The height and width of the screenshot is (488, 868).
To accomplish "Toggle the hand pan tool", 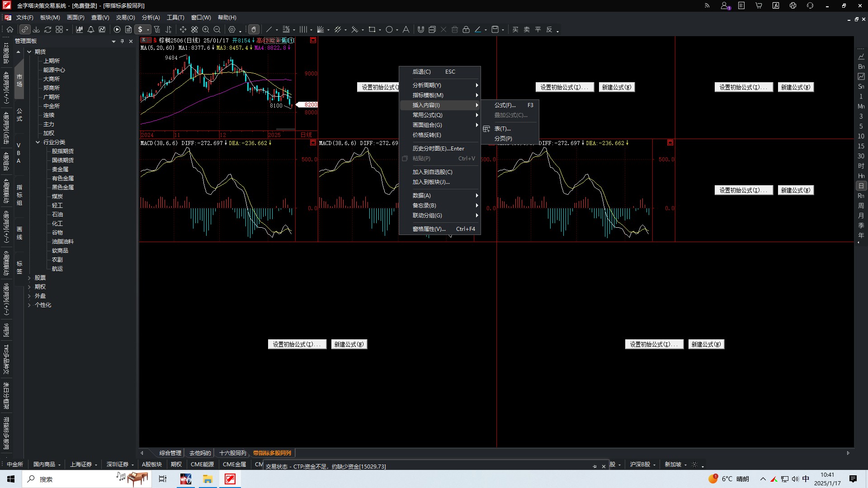I will [x=254, y=29].
